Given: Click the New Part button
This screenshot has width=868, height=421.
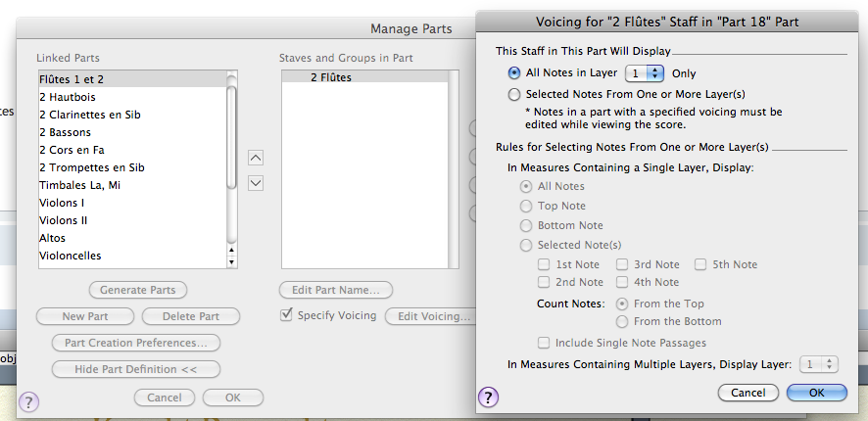Looking at the screenshot, I should click(x=86, y=316).
